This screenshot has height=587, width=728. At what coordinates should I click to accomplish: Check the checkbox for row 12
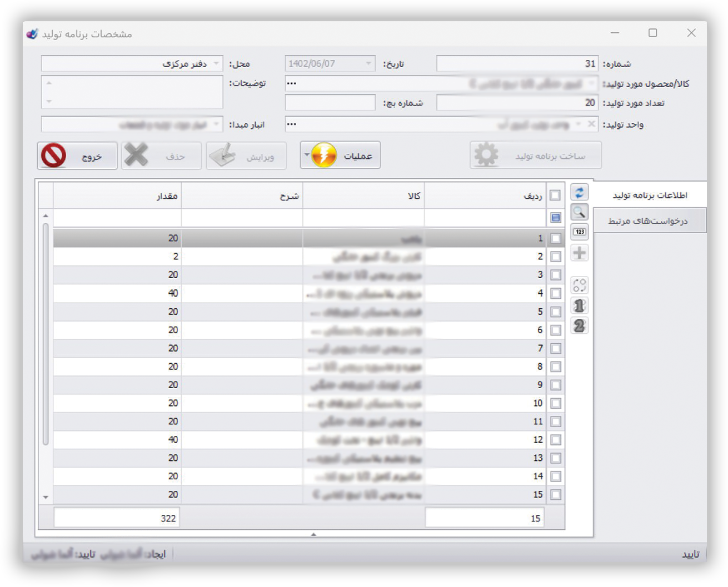555,440
